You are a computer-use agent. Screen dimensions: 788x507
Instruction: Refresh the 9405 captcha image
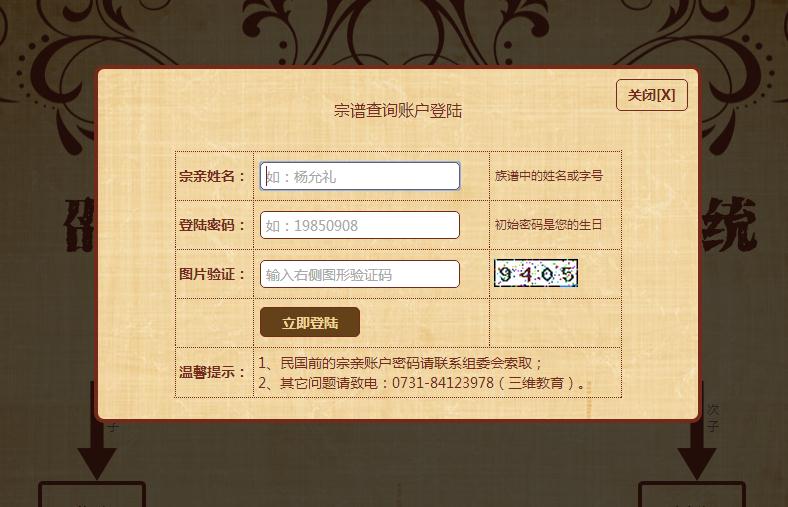click(x=536, y=273)
